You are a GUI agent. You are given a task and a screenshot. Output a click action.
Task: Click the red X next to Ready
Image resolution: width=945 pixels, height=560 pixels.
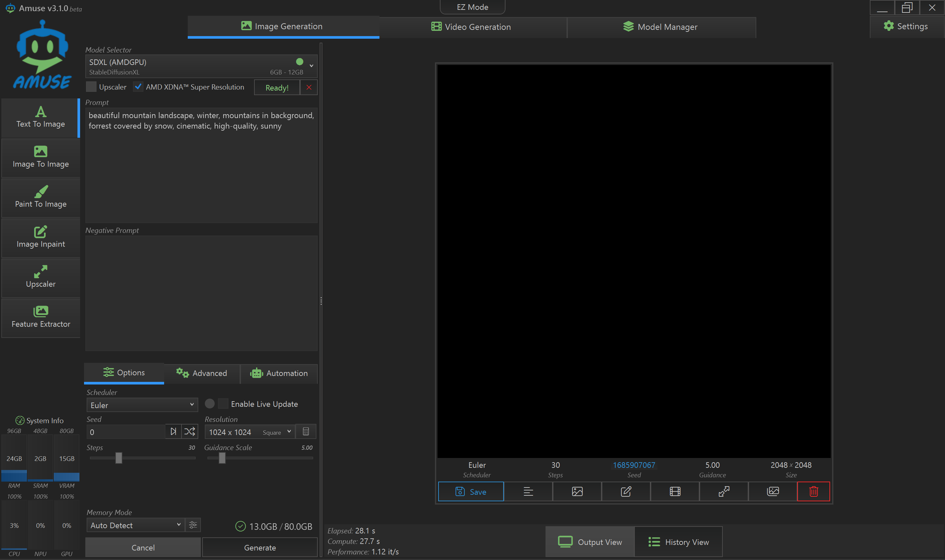(x=309, y=88)
